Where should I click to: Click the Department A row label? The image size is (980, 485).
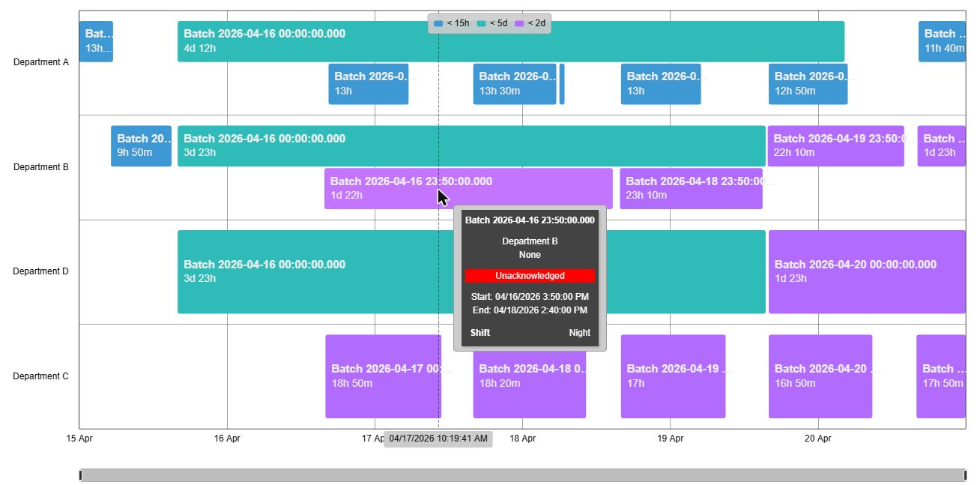point(41,62)
